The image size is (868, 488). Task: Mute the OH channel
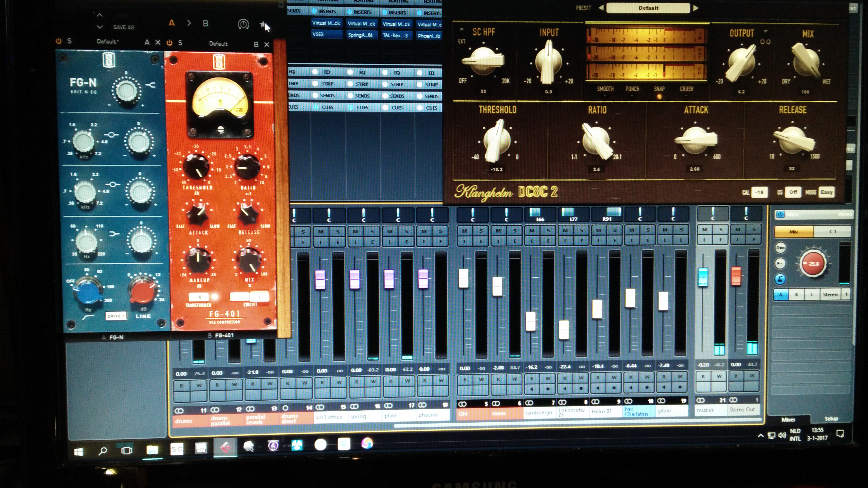[x=465, y=231]
